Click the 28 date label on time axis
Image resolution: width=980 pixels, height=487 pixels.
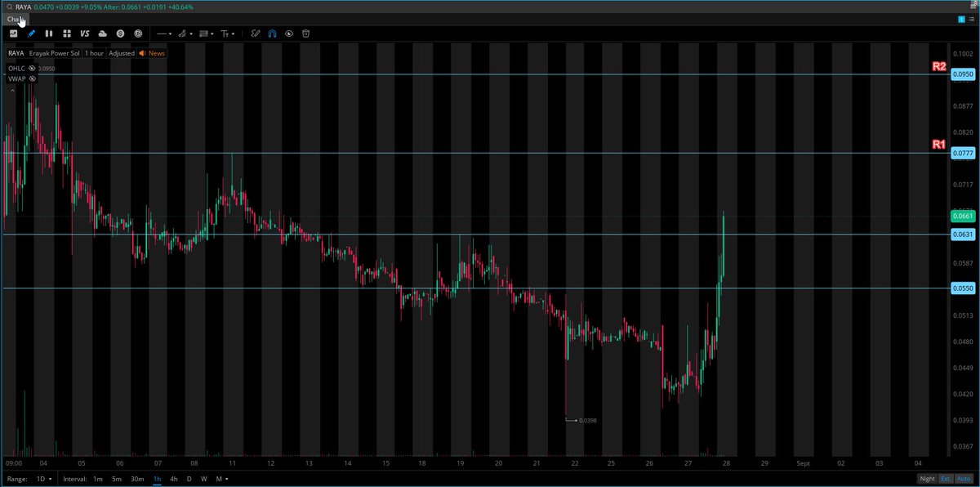click(x=727, y=462)
